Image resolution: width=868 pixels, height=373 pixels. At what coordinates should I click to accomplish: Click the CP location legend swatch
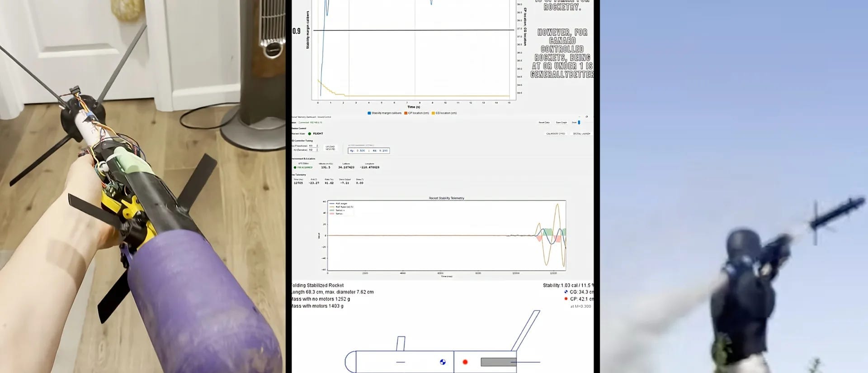tap(406, 113)
